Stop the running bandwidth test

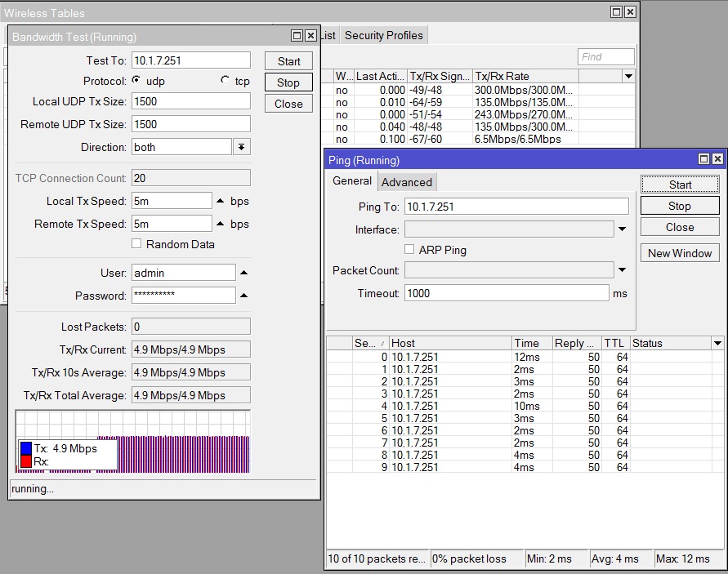288,82
